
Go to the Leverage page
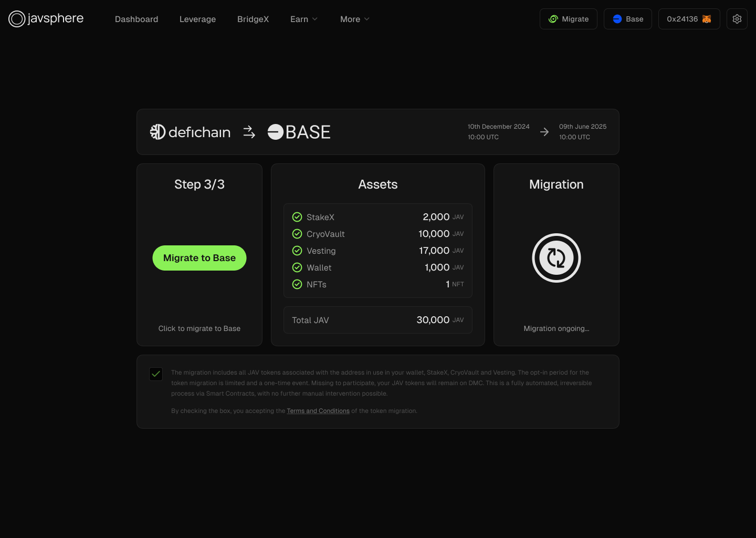click(x=197, y=19)
